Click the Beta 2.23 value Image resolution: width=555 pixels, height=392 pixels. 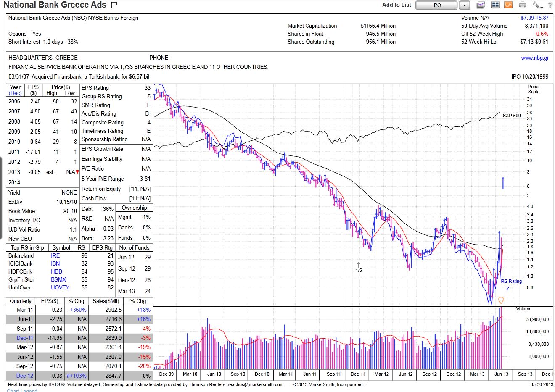pyautogui.click(x=108, y=238)
